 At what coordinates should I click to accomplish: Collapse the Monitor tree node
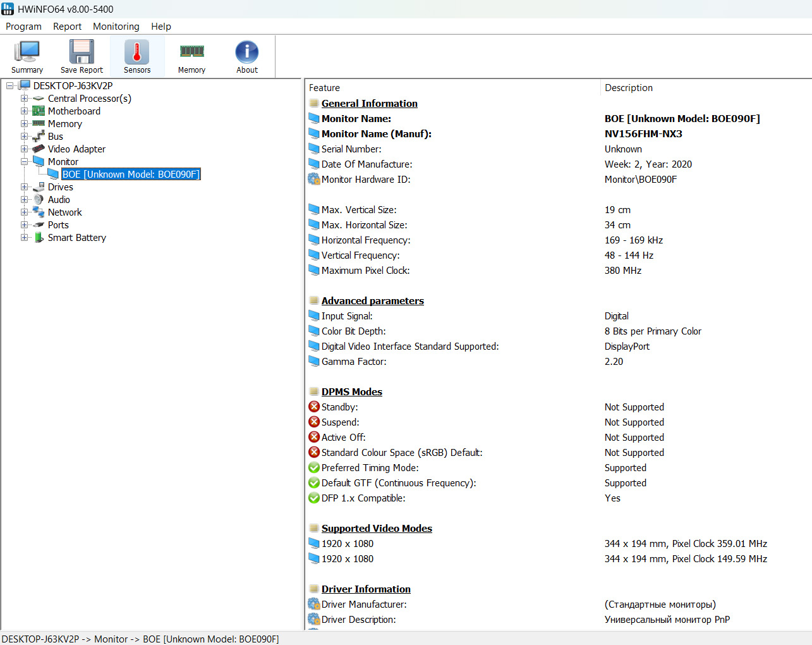click(x=24, y=161)
